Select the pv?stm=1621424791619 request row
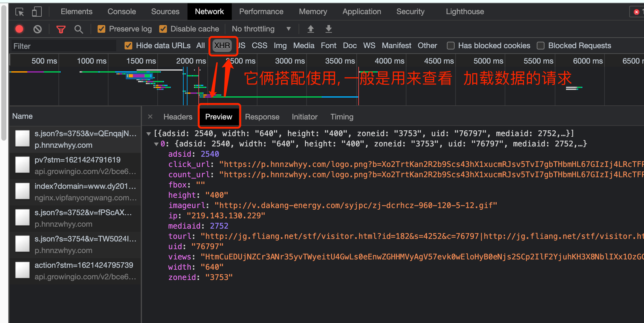 (x=75, y=165)
